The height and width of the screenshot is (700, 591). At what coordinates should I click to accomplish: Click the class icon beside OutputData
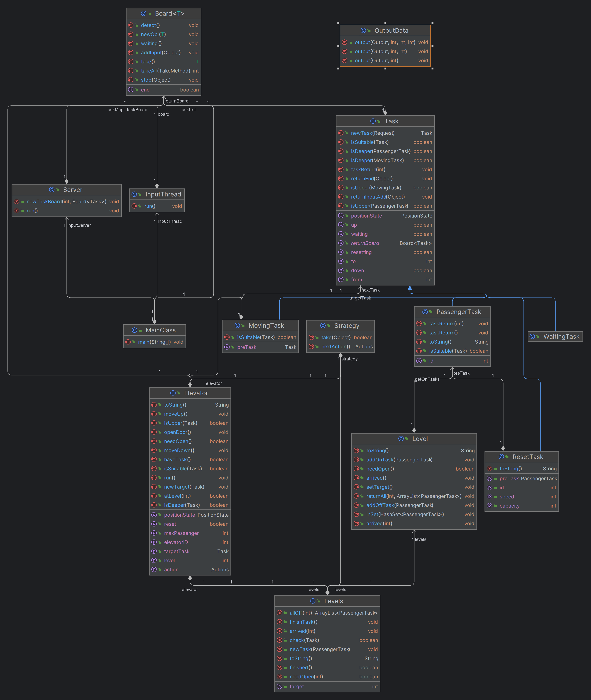(x=363, y=31)
